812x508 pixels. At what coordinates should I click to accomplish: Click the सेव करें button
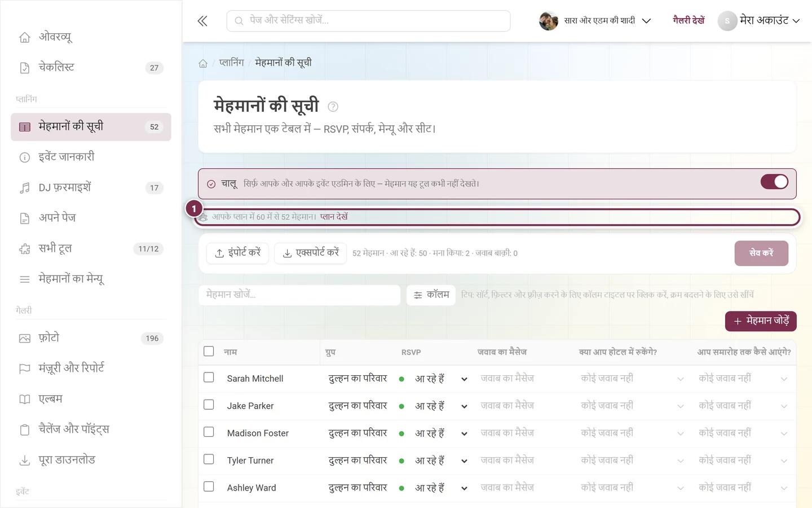point(761,253)
